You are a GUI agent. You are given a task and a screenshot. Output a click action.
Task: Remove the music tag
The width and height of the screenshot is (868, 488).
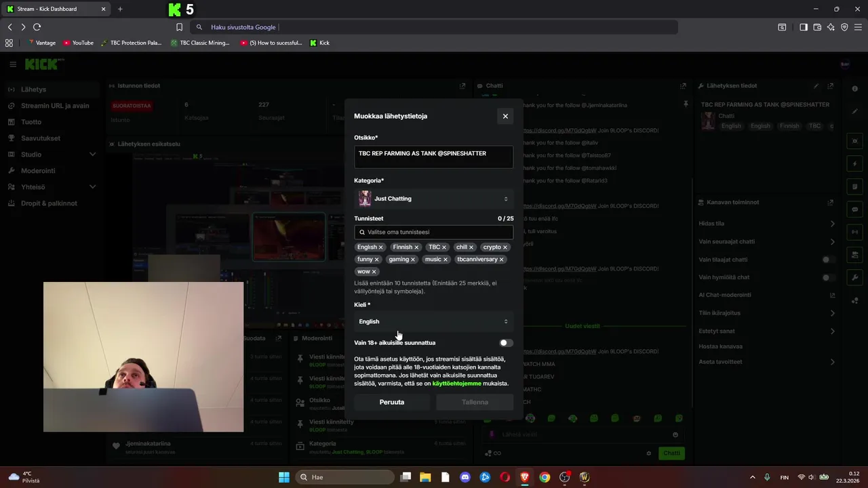(445, 260)
